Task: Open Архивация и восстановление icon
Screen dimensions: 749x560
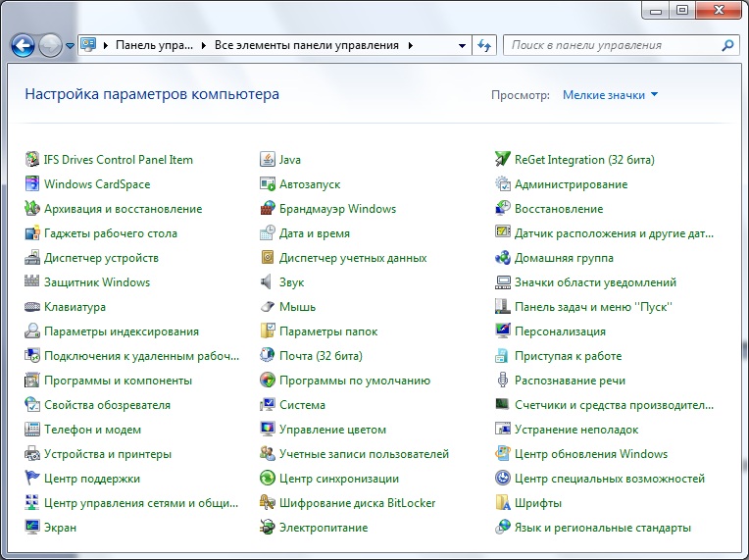Action: (x=32, y=208)
